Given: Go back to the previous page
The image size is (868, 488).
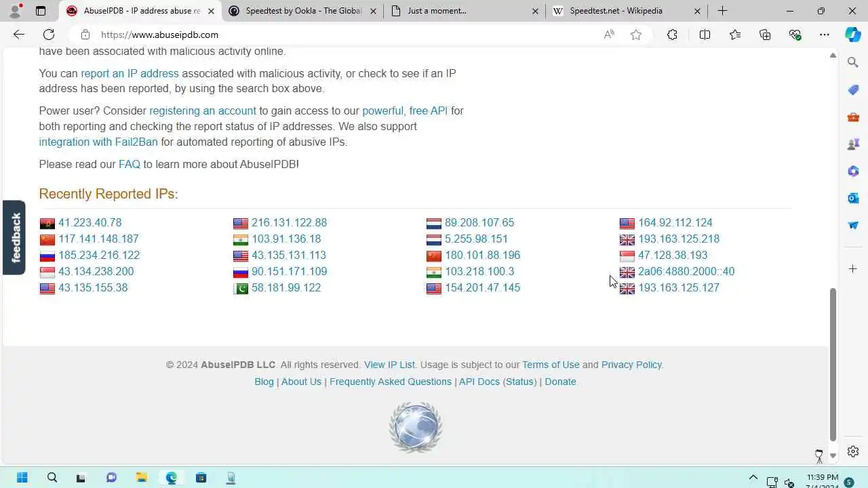Looking at the screenshot, I should 18,35.
